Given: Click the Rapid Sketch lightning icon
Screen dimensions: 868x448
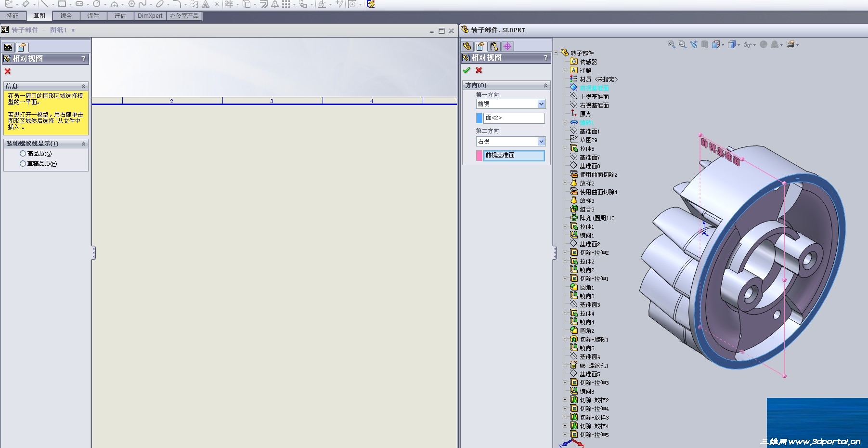Looking at the screenshot, I should point(371,4).
